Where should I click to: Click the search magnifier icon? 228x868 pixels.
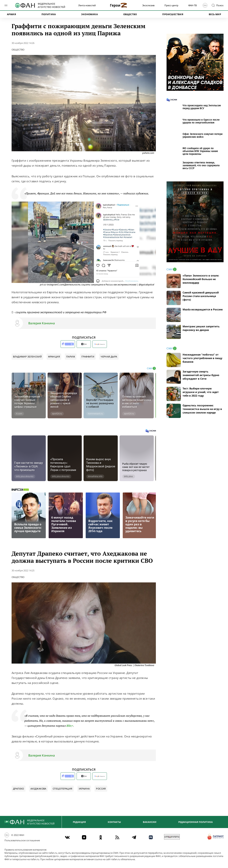point(213,5)
